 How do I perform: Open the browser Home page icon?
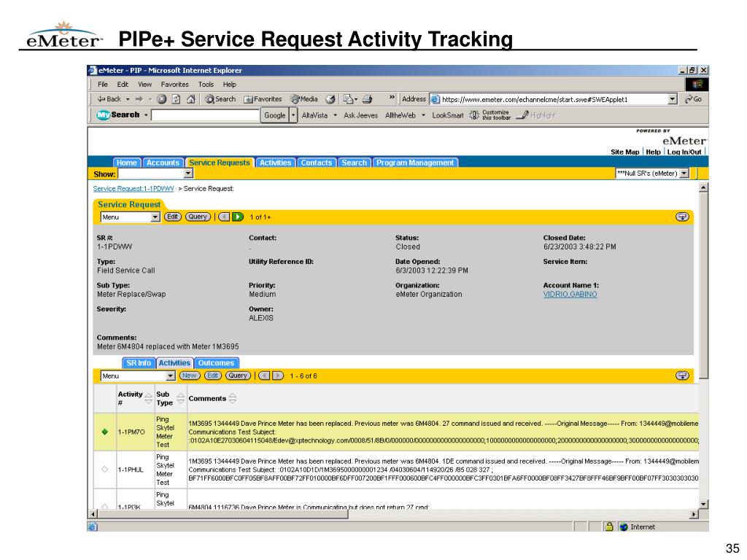(x=191, y=99)
